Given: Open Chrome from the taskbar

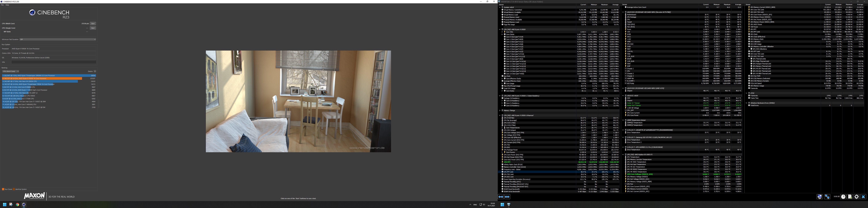Looking at the screenshot, I should pos(18,205).
